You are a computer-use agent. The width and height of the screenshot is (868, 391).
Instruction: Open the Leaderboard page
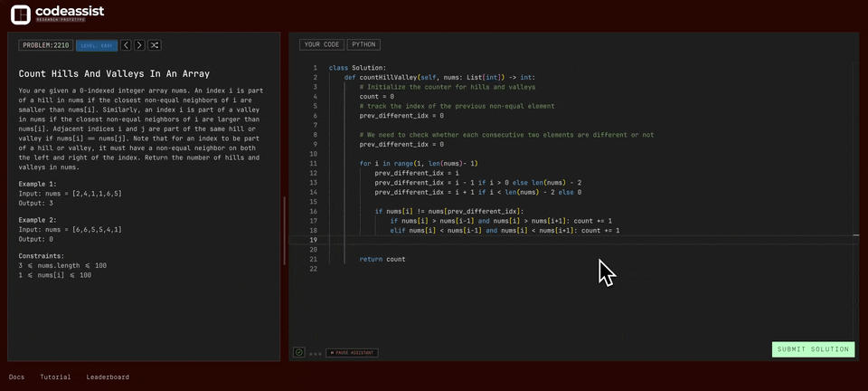point(108,377)
